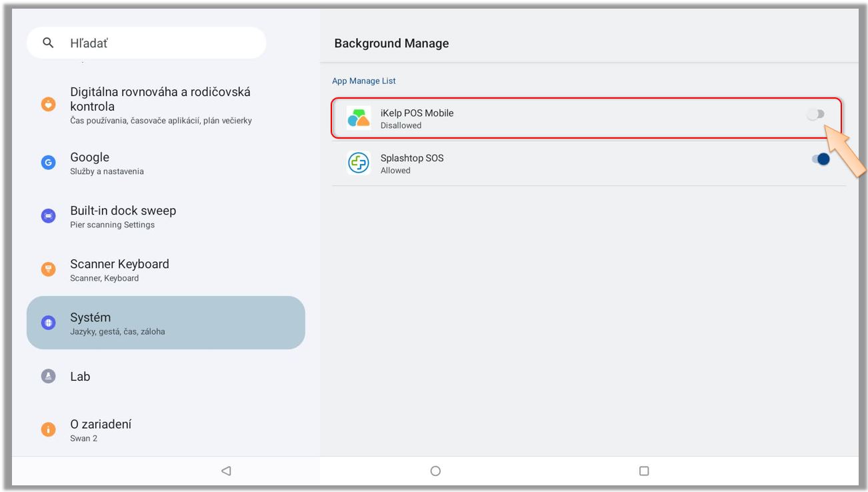The width and height of the screenshot is (868, 492).
Task: Click the Background Manage page title
Action: coord(391,43)
